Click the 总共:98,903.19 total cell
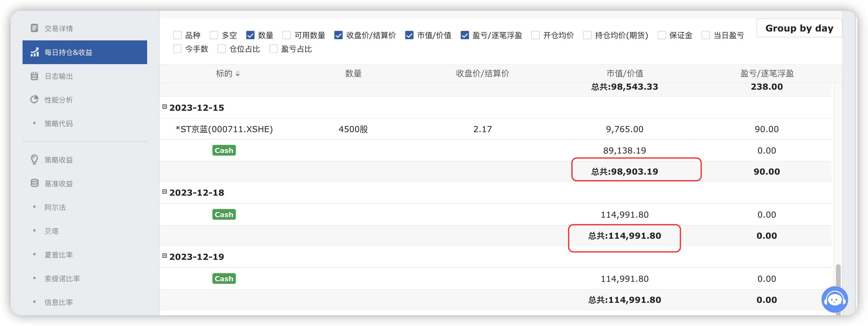The width and height of the screenshot is (868, 326). pos(625,172)
